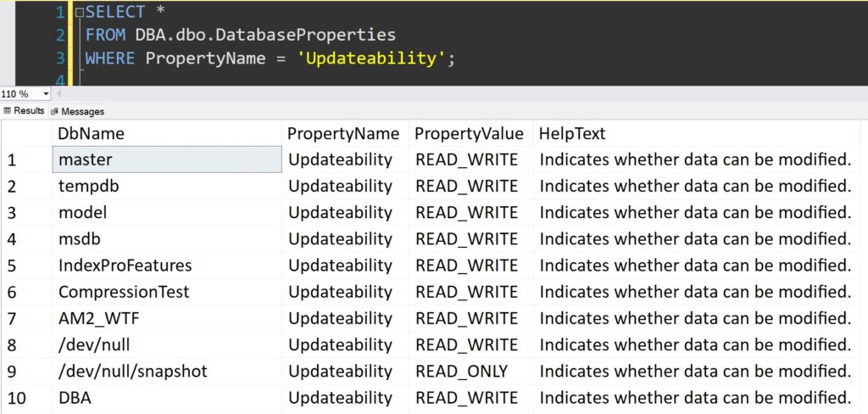Image resolution: width=868 pixels, height=414 pixels.
Task: Click DBA.dbo.DatabaseProperties in the query editor
Action: coord(265,35)
